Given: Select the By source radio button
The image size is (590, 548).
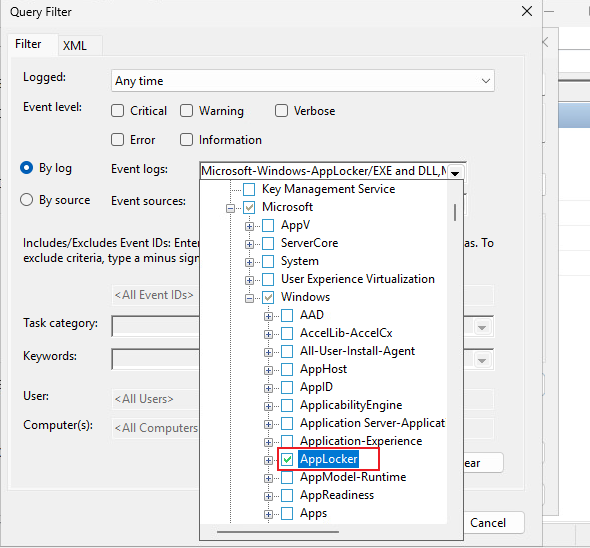Looking at the screenshot, I should (26, 199).
